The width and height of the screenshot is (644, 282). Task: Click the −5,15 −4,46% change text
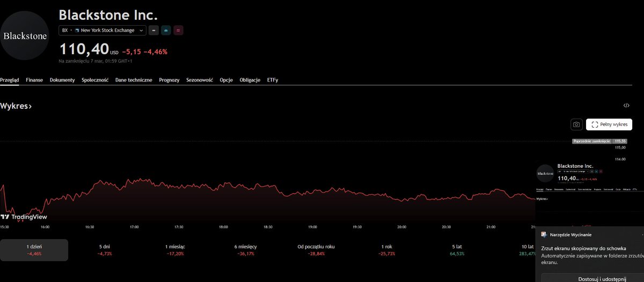click(x=145, y=52)
